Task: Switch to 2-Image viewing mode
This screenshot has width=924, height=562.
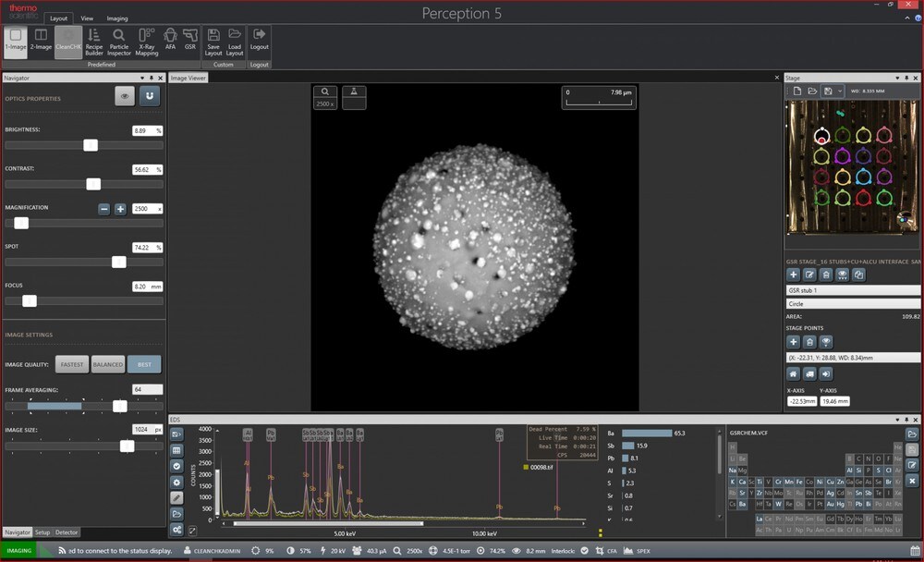Action: (x=39, y=43)
